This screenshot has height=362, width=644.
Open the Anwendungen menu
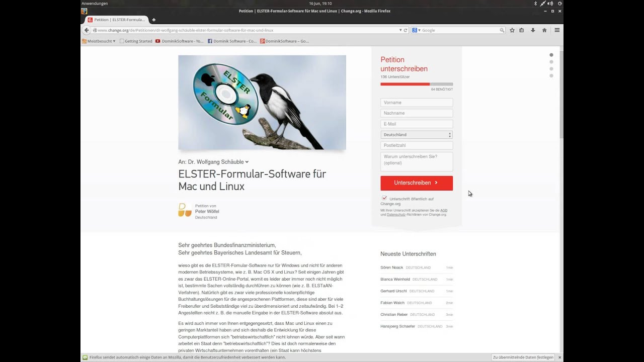coord(95,3)
